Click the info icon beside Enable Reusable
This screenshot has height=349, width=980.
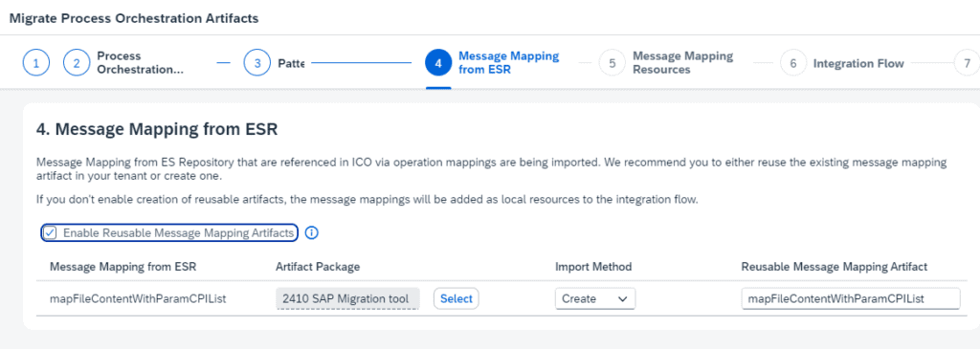coord(311,233)
